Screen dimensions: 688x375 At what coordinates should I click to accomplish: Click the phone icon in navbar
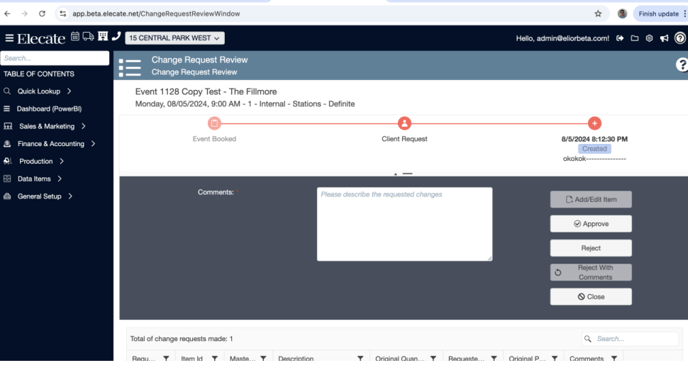point(116,36)
